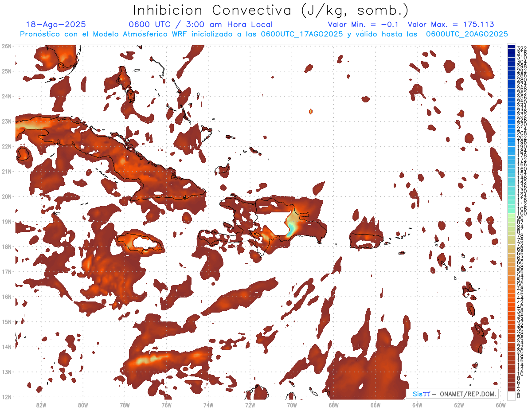Viewport: 532px width, 411px height.
Task: Click the "322" color scale value
Action: click(x=522, y=48)
